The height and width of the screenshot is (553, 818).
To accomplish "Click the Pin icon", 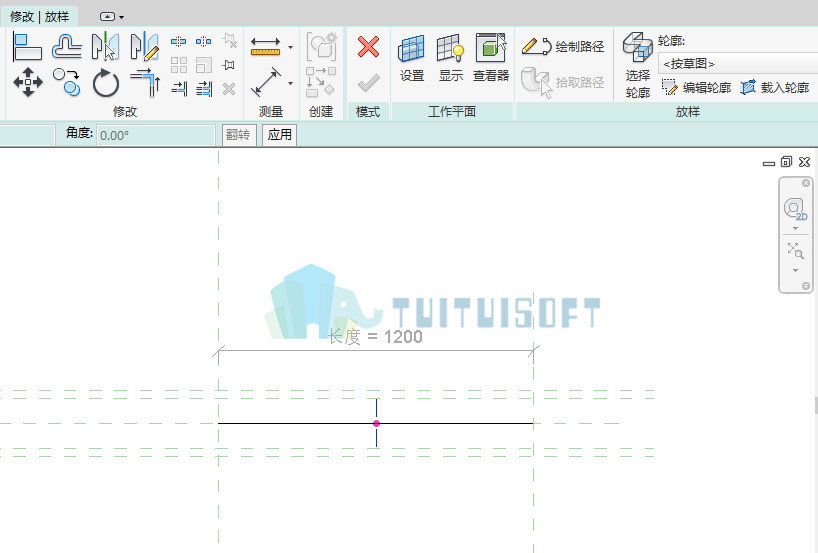I will (228, 65).
